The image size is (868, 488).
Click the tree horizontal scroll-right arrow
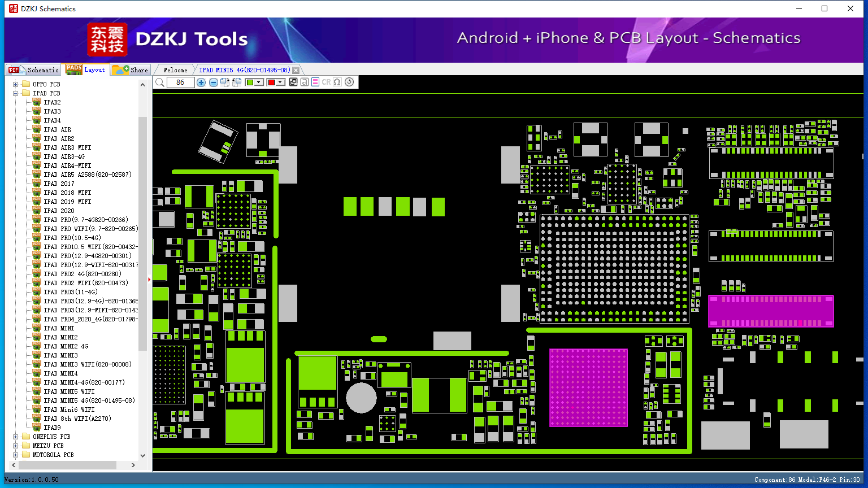(133, 465)
